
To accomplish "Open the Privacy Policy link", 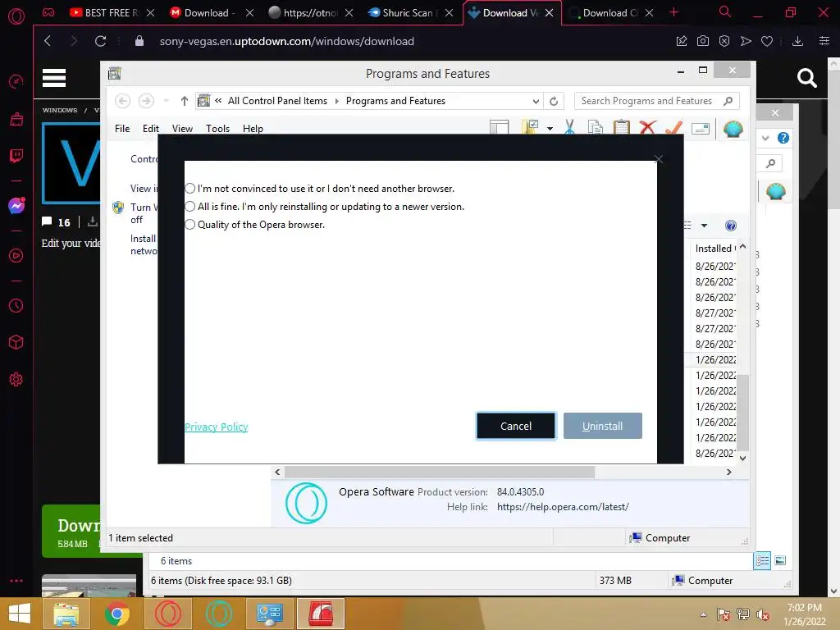I will 217,427.
